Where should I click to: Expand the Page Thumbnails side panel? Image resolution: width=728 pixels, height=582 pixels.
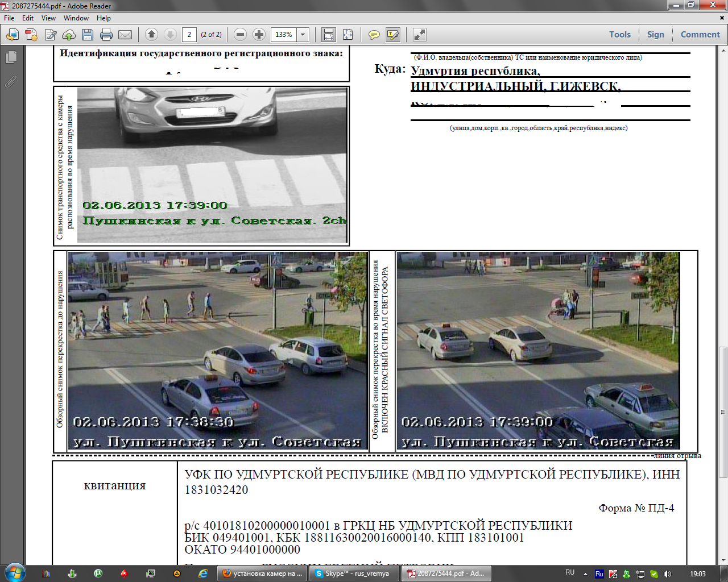pyautogui.click(x=11, y=57)
